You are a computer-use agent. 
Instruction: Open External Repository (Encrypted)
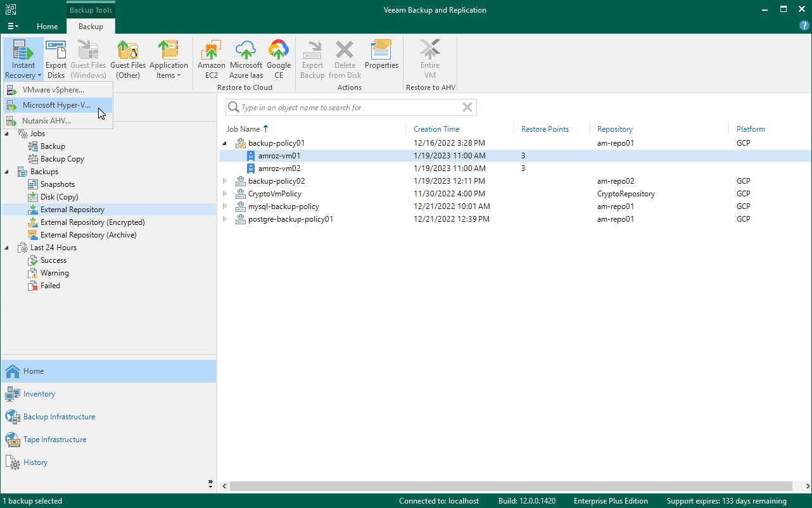(x=92, y=222)
